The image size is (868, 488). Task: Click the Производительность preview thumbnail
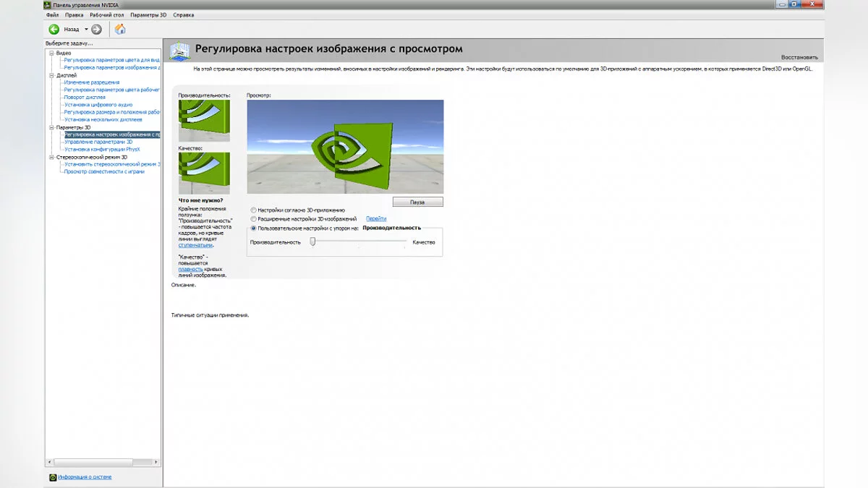click(204, 121)
